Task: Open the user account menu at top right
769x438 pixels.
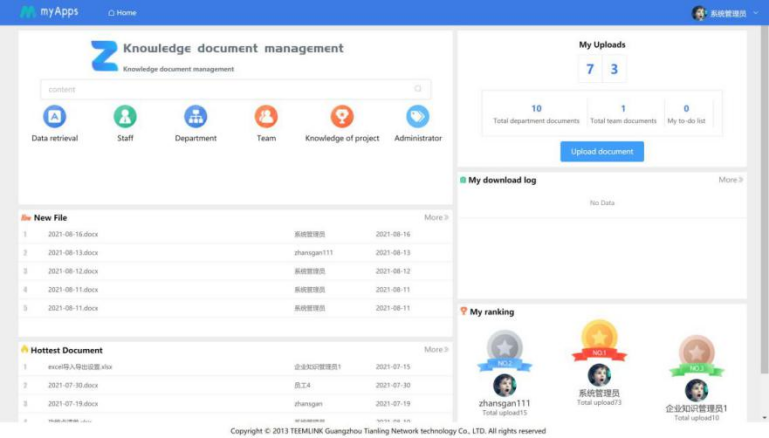Action: coord(719,13)
